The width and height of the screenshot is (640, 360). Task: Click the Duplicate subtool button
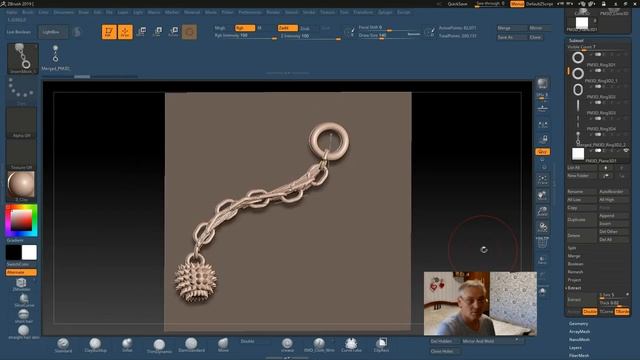pyautogui.click(x=581, y=220)
